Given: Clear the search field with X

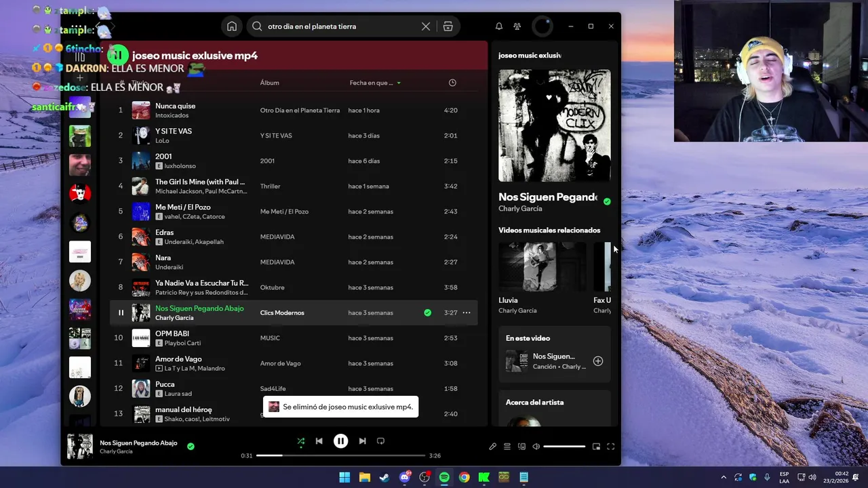Looking at the screenshot, I should click(x=426, y=26).
